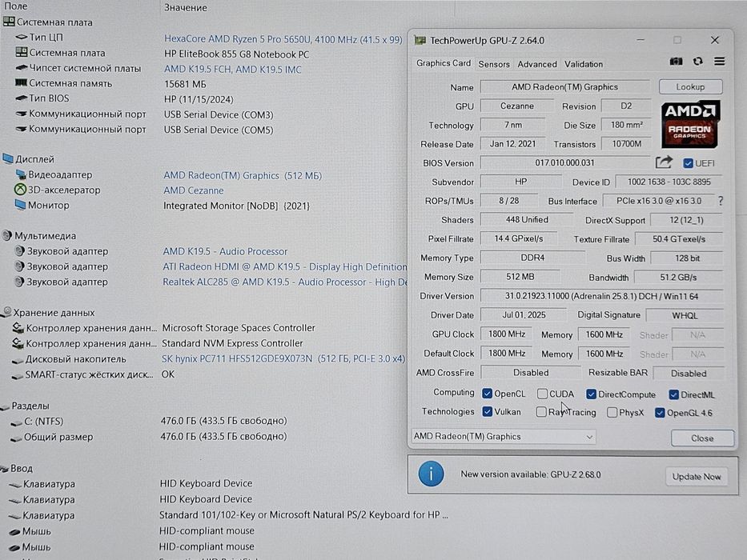Select the Дисплей category icon

click(x=8, y=158)
